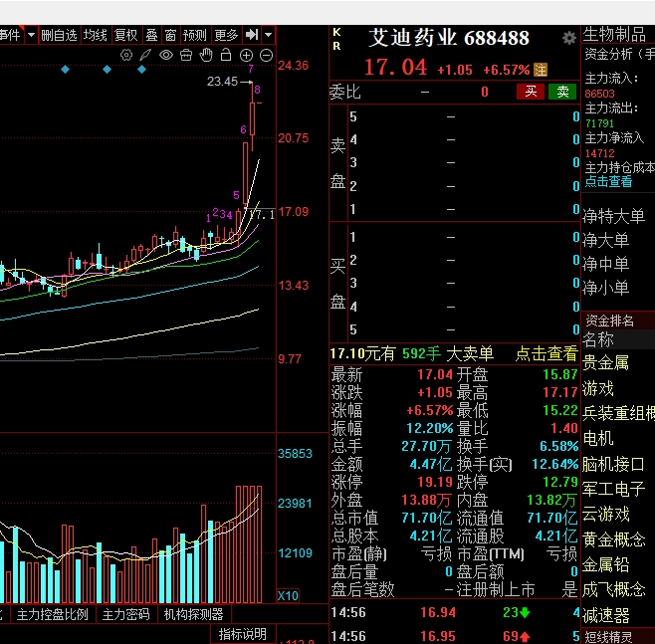Select 云游戏 in the ranking list

[605, 515]
